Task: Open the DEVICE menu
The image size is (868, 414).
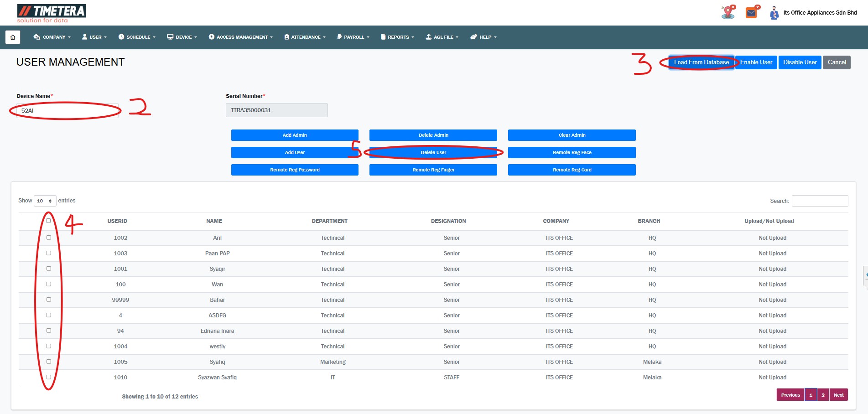Action: [x=182, y=37]
